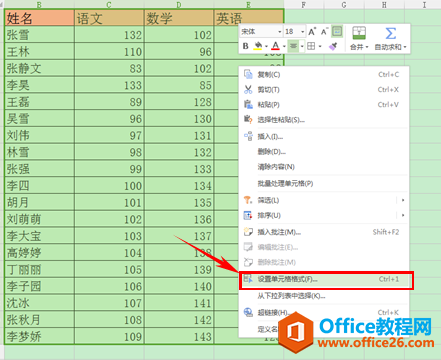Expand the fill color dropdown arrow

click(266, 46)
